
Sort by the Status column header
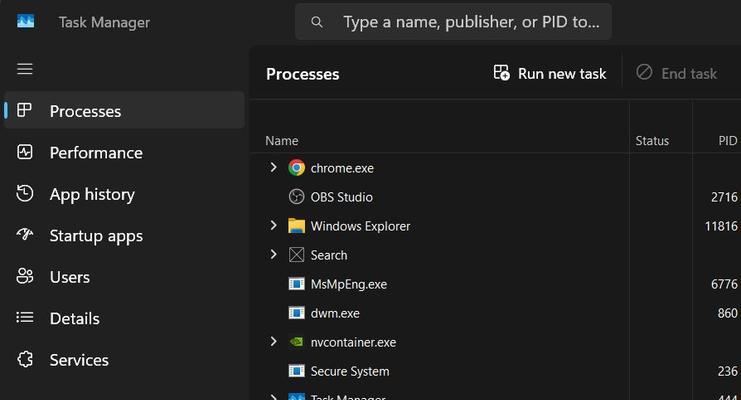[x=652, y=140]
